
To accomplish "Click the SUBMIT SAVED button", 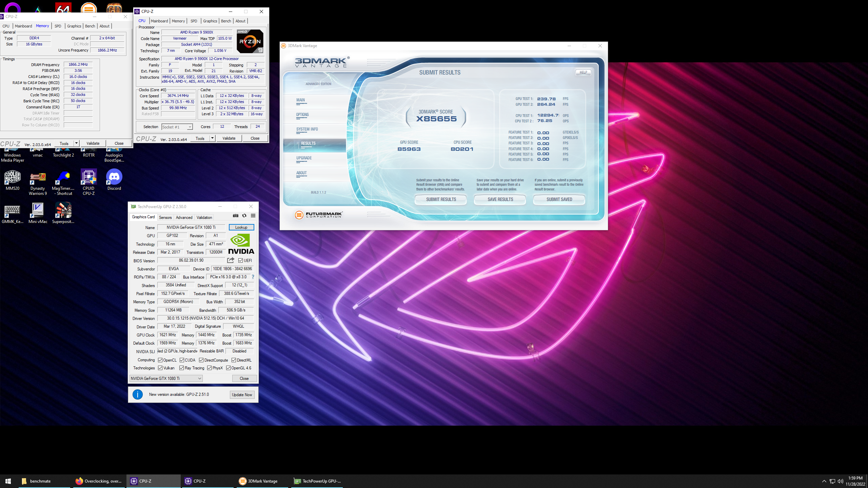I will [559, 200].
